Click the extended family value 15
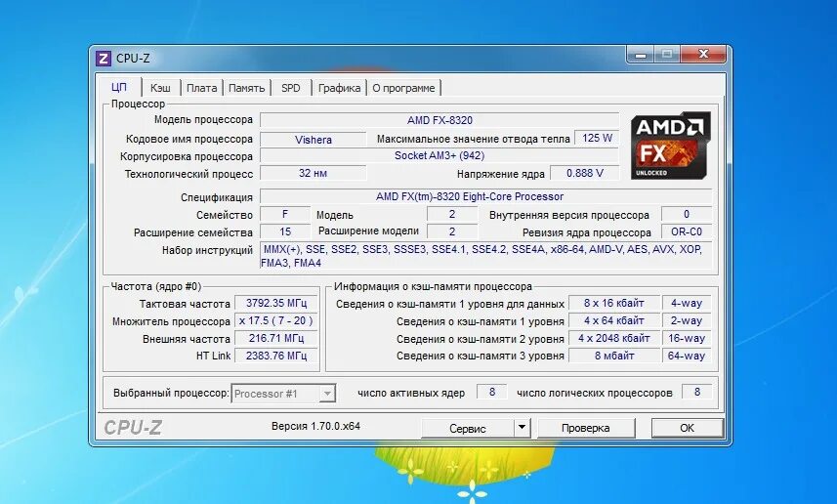The image size is (837, 504). click(x=285, y=231)
